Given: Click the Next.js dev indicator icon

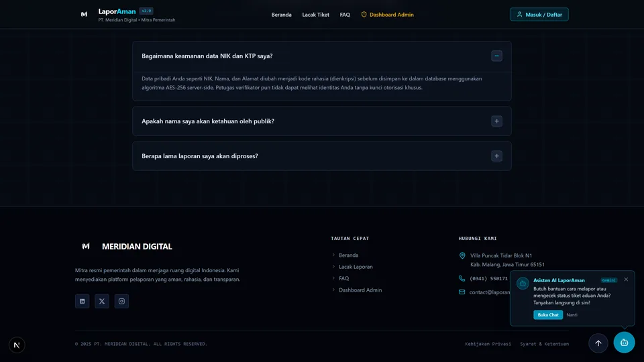Looking at the screenshot, I should pyautogui.click(x=17, y=345).
